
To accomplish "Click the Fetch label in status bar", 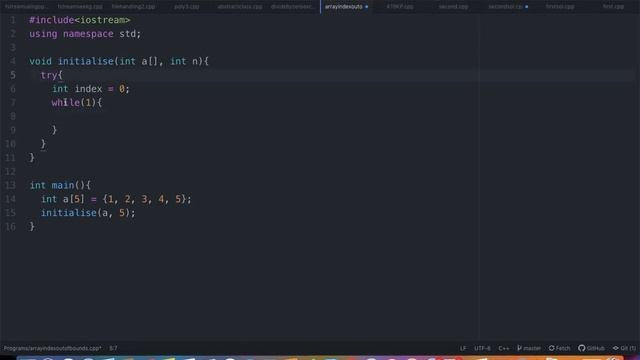I will pyautogui.click(x=563, y=348).
